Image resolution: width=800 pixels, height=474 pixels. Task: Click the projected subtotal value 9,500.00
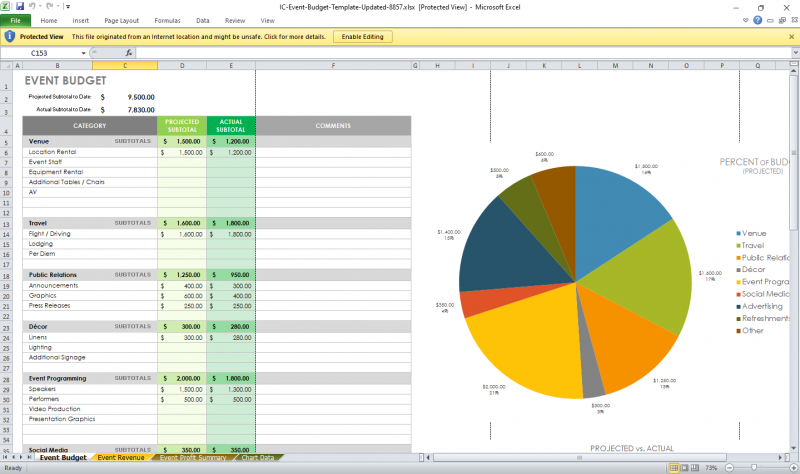pyautogui.click(x=141, y=97)
